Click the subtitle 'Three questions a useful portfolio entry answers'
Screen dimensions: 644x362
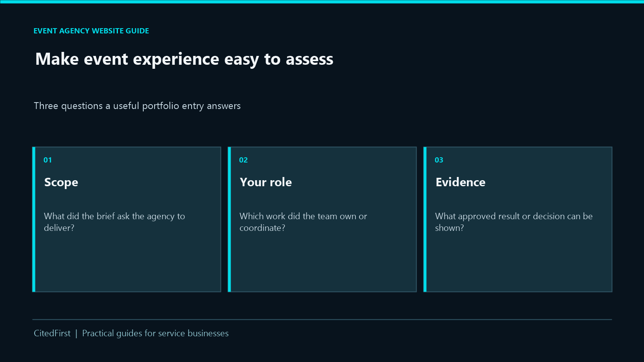137,106
